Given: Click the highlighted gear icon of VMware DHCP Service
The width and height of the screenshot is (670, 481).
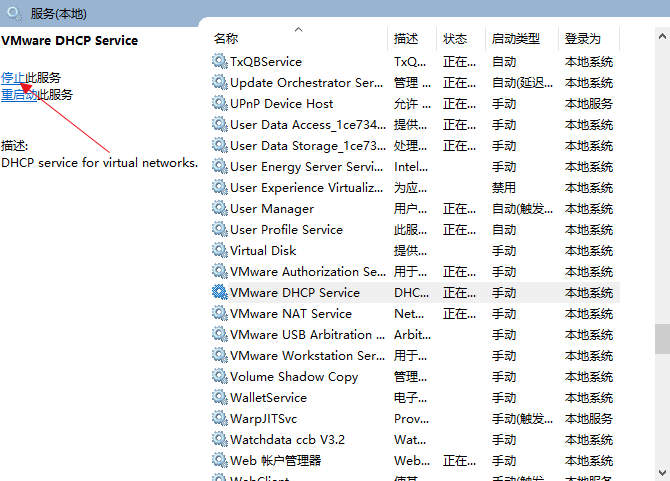Looking at the screenshot, I should click(220, 292).
